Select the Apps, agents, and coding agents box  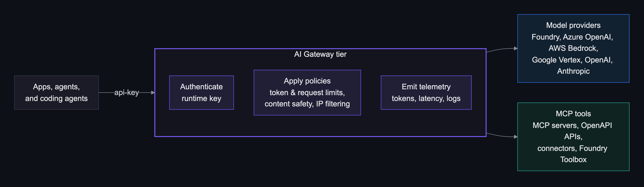coord(56,93)
